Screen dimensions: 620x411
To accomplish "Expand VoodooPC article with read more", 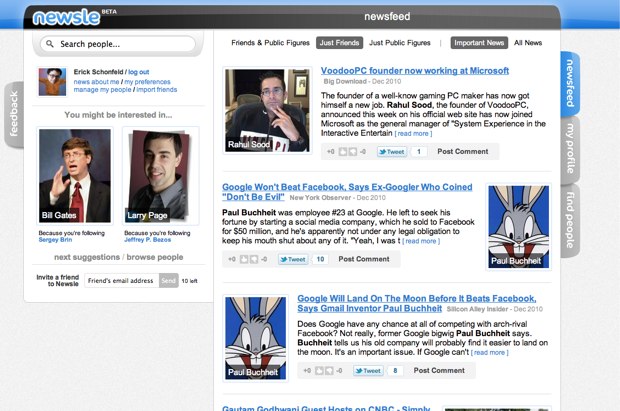I will [x=414, y=133].
